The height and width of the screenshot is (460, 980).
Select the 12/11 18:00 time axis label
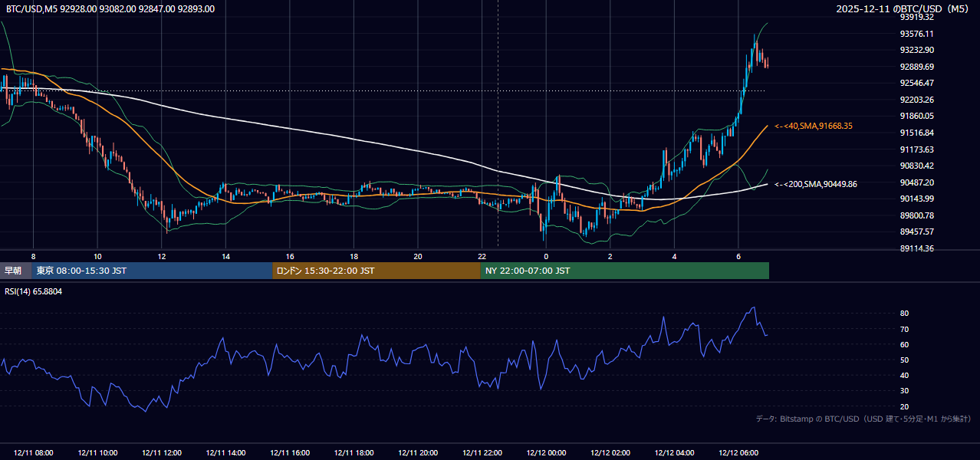pyautogui.click(x=354, y=453)
